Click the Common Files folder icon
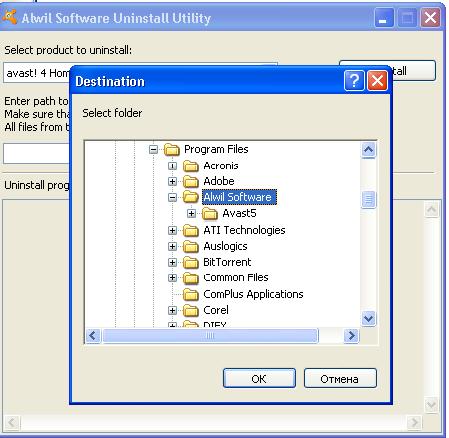449x438 pixels. point(191,278)
